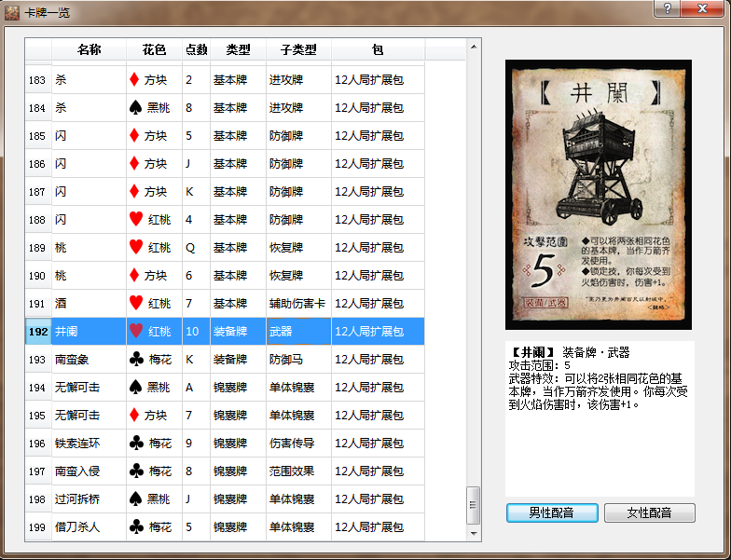The width and height of the screenshot is (731, 560).
Task: Sort by the 子类型 column header
Action: click(x=298, y=49)
